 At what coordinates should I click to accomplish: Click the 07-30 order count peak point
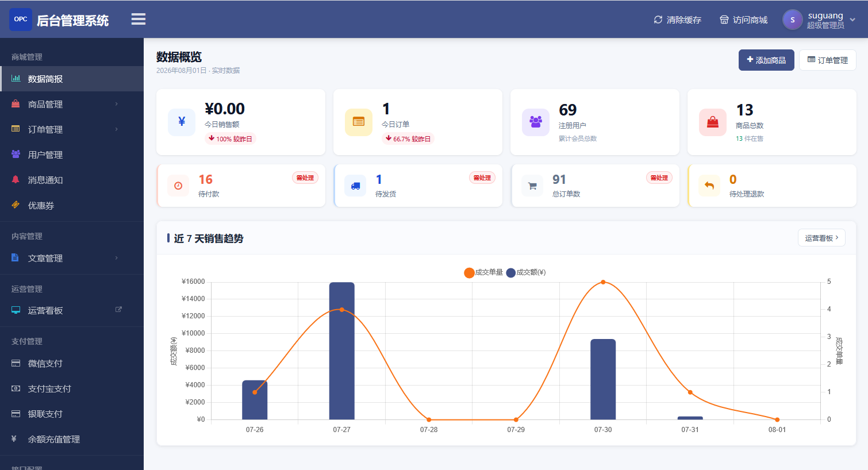tap(603, 282)
